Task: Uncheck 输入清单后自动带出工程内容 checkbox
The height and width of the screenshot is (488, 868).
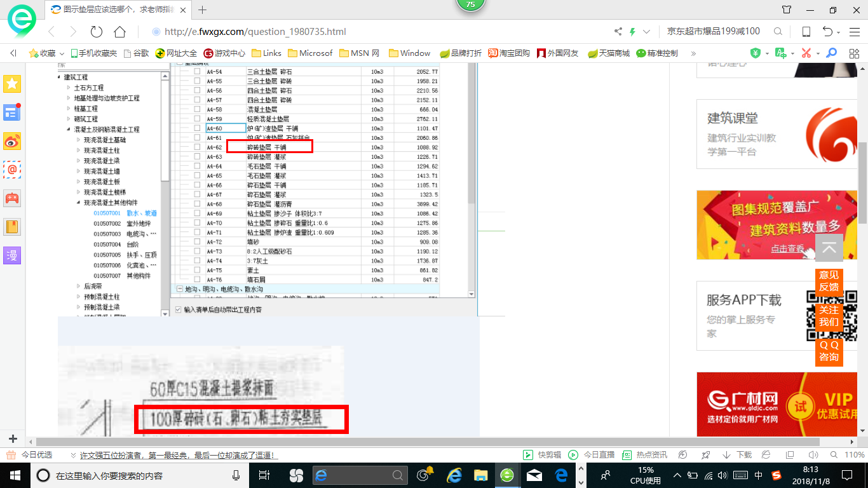Action: 179,309
